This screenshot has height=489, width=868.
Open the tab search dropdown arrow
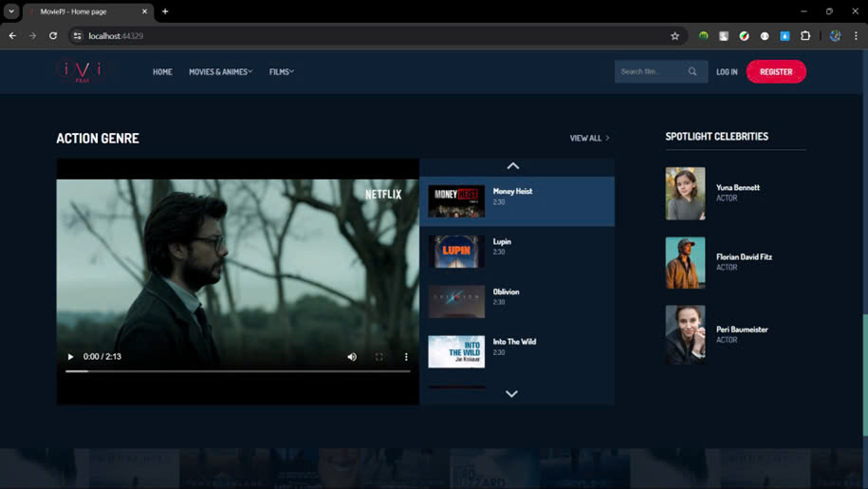11,11
